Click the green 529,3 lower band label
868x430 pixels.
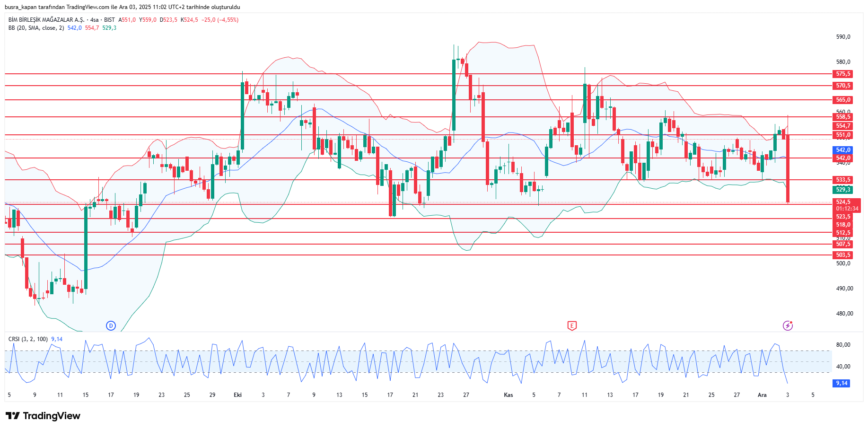point(842,190)
